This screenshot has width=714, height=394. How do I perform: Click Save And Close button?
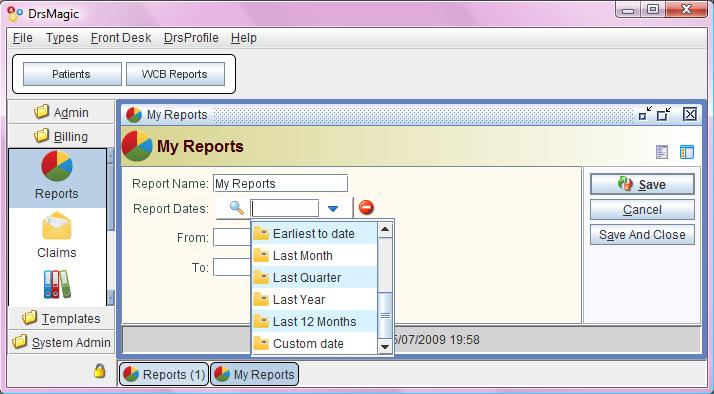click(x=642, y=235)
